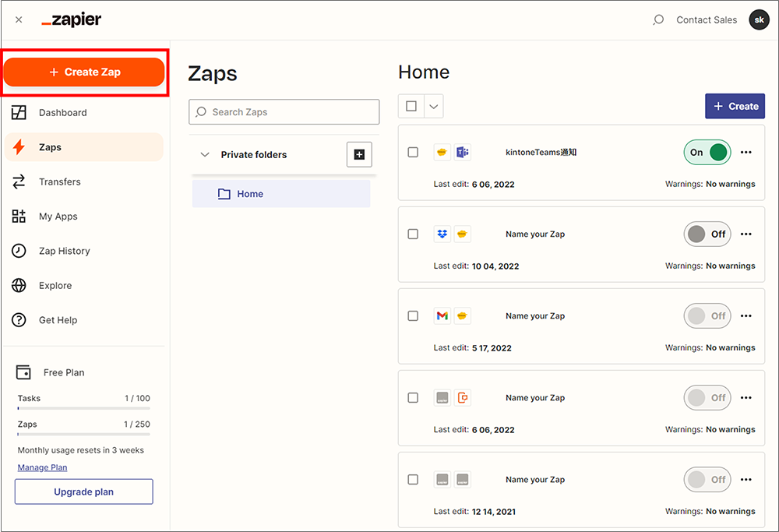Click the Microsoft Teams icon on kintoneTeams通知
The width and height of the screenshot is (779, 532).
(463, 152)
